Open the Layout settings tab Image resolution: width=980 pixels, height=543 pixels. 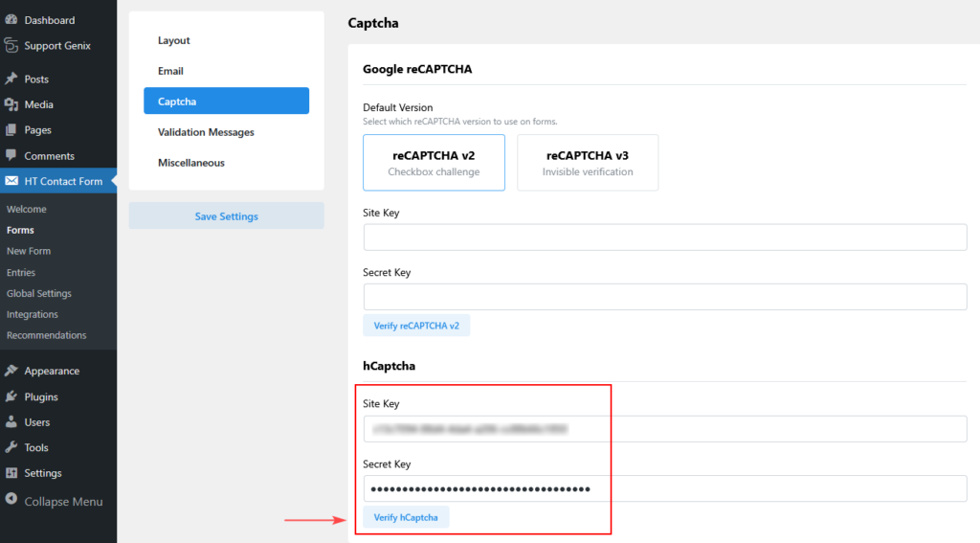click(174, 40)
